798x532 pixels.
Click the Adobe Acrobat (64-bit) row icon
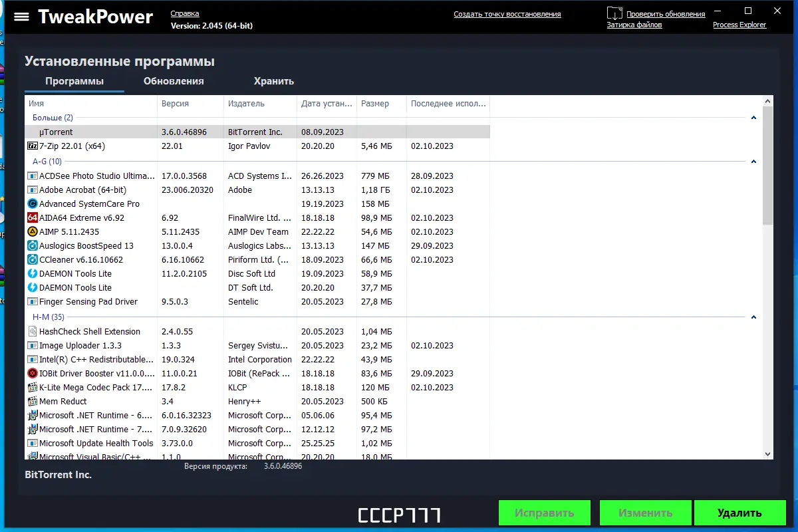click(x=33, y=190)
